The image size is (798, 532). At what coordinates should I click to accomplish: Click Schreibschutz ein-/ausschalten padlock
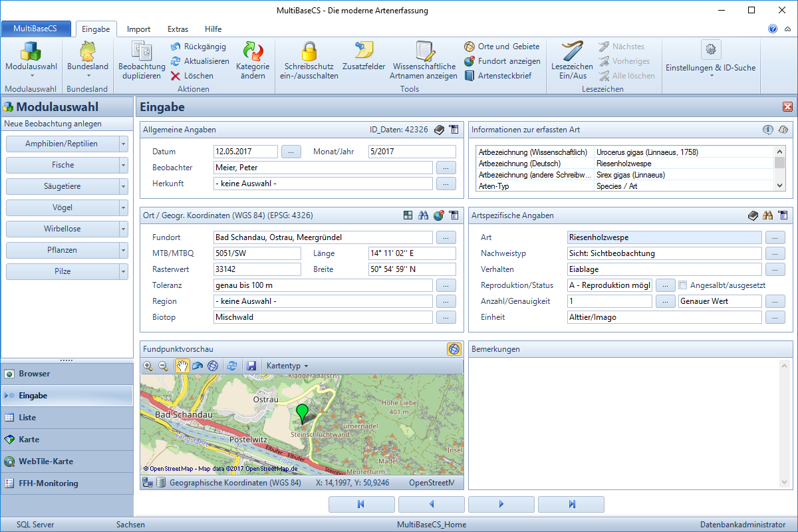(309, 61)
